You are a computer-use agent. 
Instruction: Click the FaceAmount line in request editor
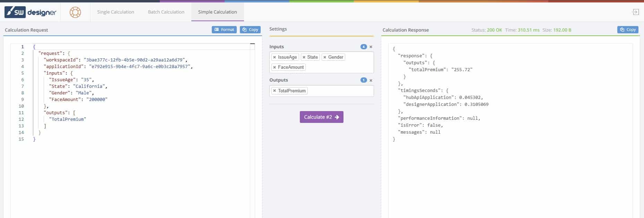coord(78,100)
